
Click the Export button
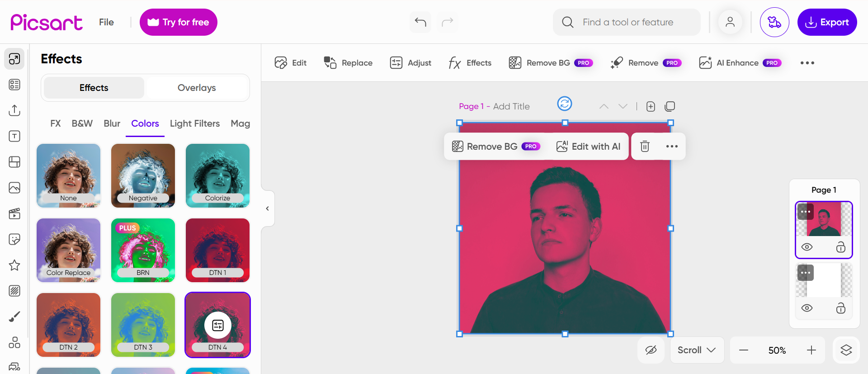[827, 22]
